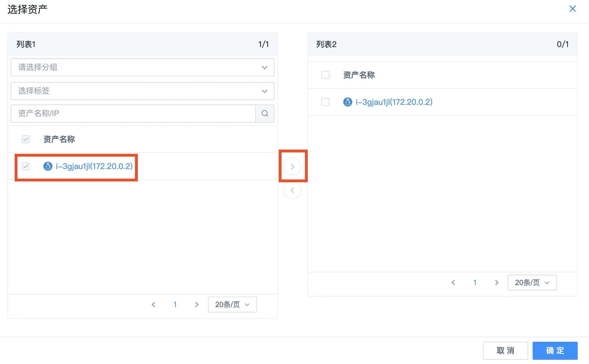The height and width of the screenshot is (364, 589).
Task: Click the Linux penguin icon in 列表2
Action: click(x=347, y=102)
